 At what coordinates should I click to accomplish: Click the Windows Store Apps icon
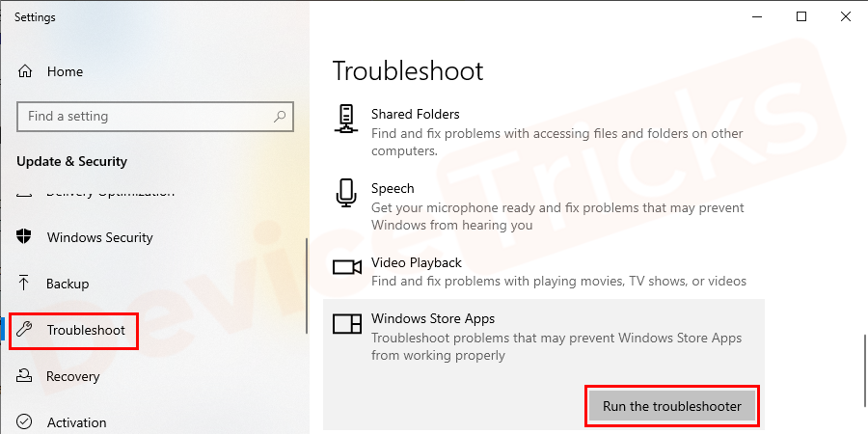click(346, 323)
